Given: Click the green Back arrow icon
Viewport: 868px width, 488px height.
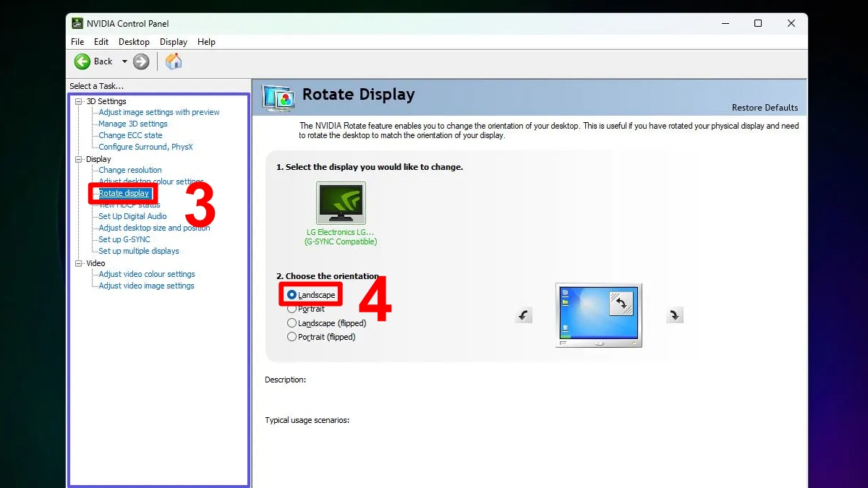Looking at the screenshot, I should [x=82, y=61].
